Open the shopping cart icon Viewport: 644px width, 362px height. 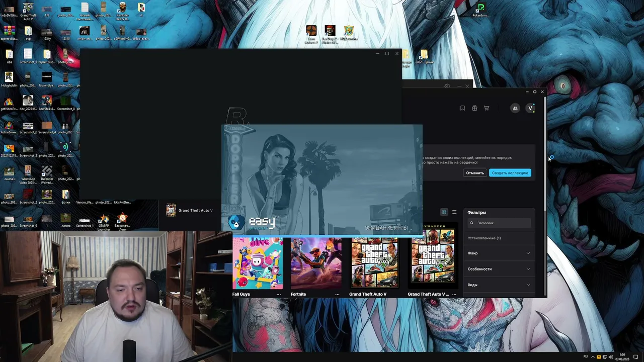pyautogui.click(x=487, y=108)
